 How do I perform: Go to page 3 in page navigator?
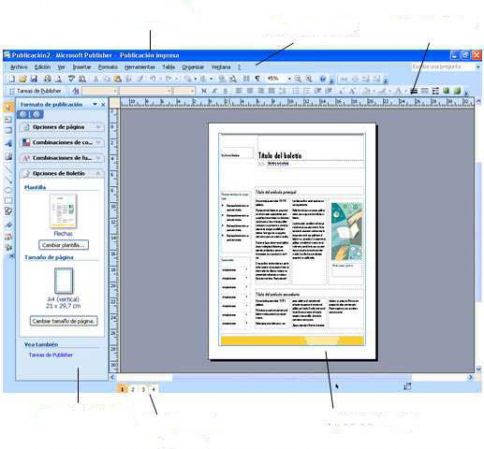click(x=143, y=389)
